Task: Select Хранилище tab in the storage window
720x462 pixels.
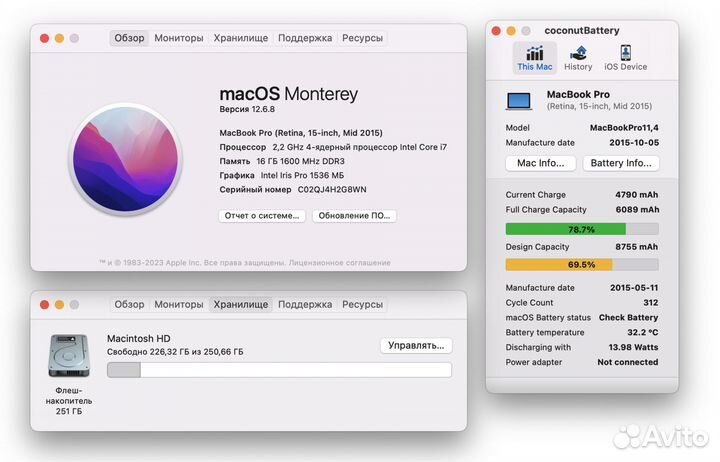Action: (x=241, y=304)
